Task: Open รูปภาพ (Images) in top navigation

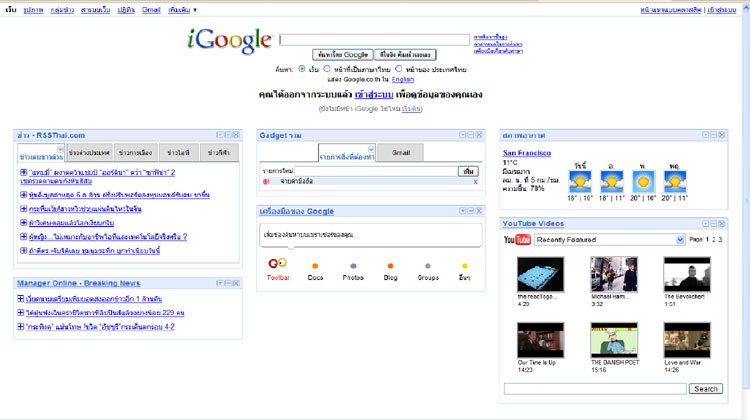Action: click(x=33, y=10)
